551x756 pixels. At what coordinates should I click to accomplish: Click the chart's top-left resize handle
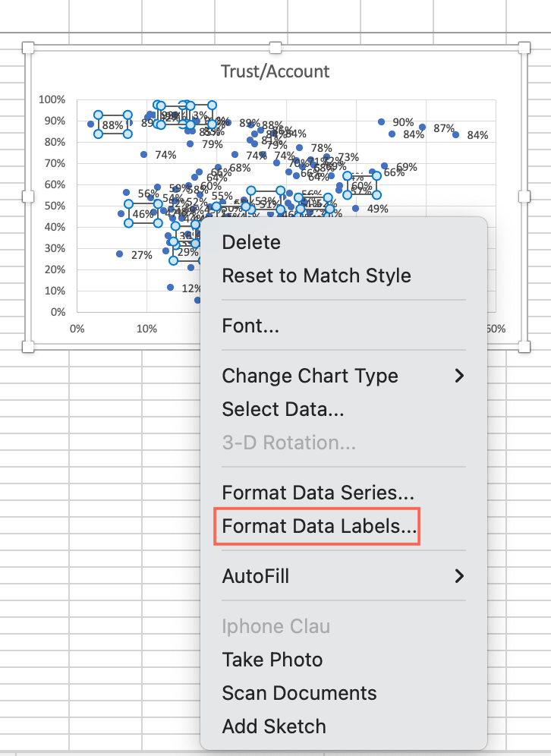[x=28, y=48]
